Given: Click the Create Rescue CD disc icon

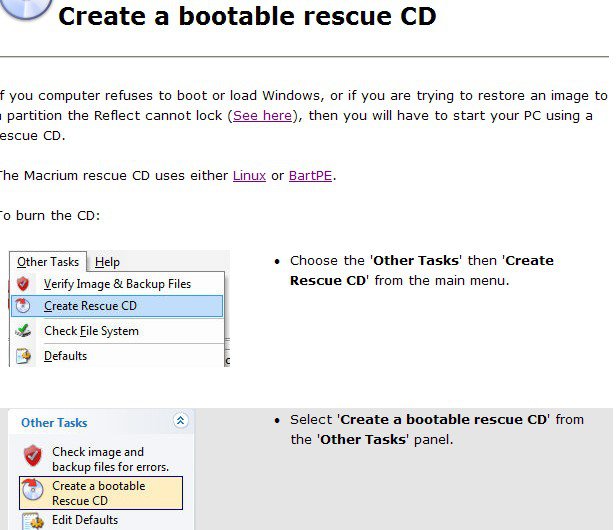Looking at the screenshot, I should [23, 306].
